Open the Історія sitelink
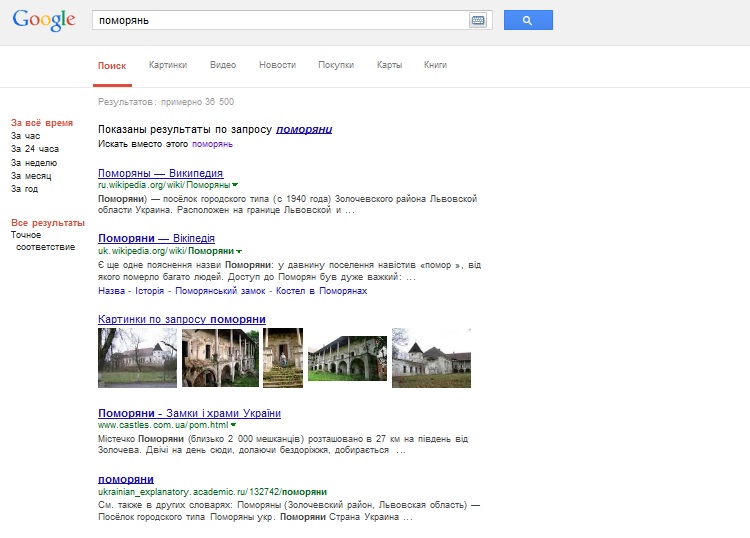The width and height of the screenshot is (750, 538). coord(150,291)
